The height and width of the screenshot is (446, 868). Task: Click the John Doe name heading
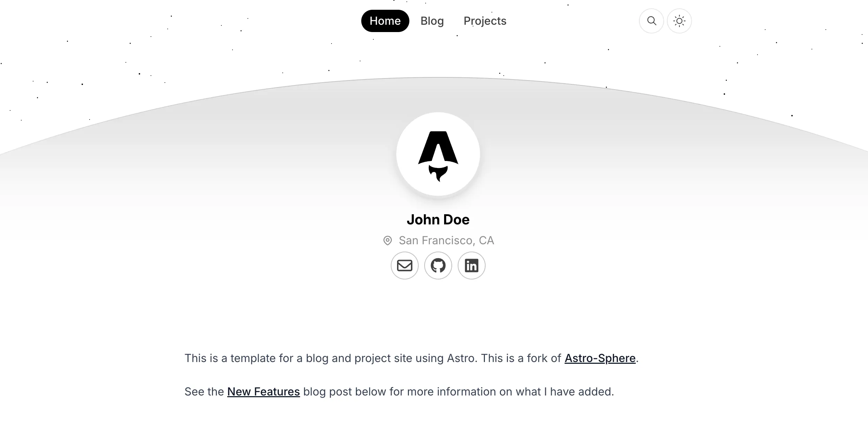[x=438, y=219]
